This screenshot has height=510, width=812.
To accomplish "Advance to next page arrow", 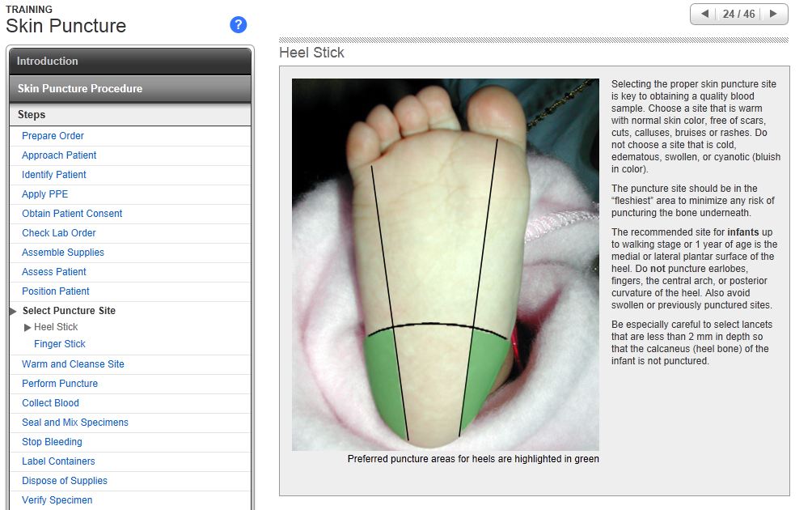I will [773, 14].
